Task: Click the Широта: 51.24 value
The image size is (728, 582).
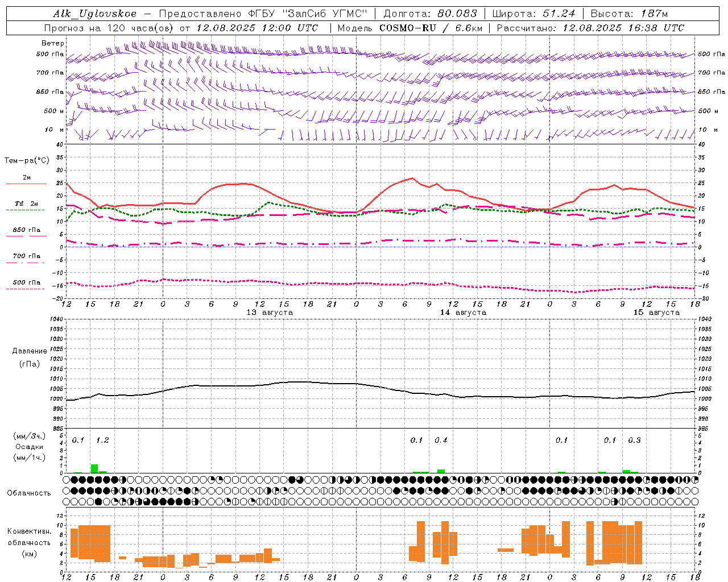Action: point(533,14)
